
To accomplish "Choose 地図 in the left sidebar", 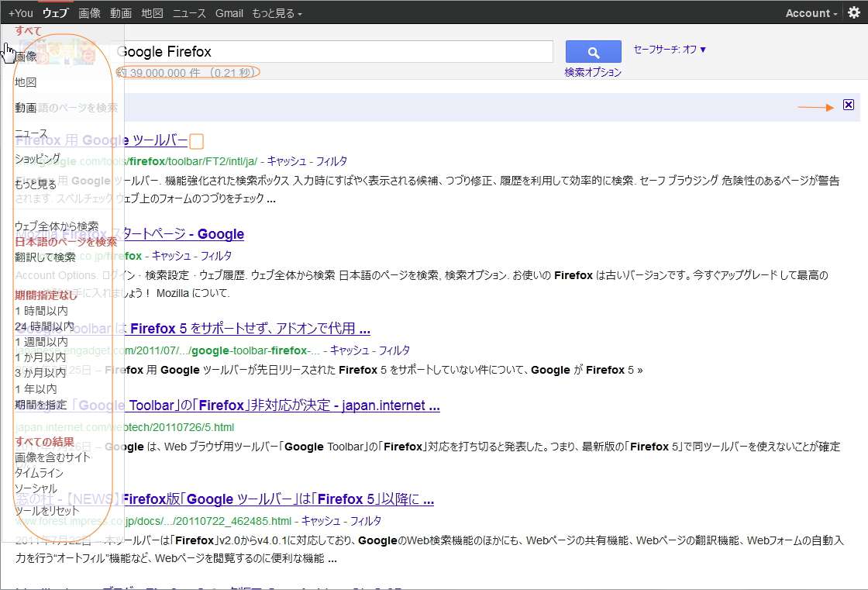I will point(26,82).
